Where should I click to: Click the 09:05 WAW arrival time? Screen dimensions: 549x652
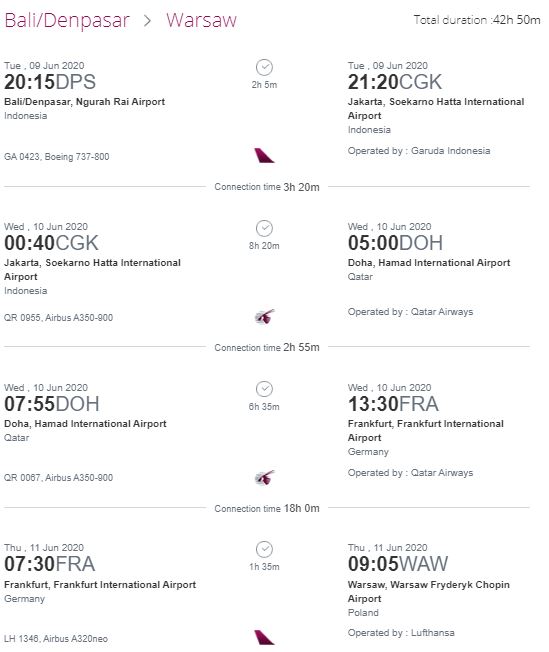coord(398,564)
